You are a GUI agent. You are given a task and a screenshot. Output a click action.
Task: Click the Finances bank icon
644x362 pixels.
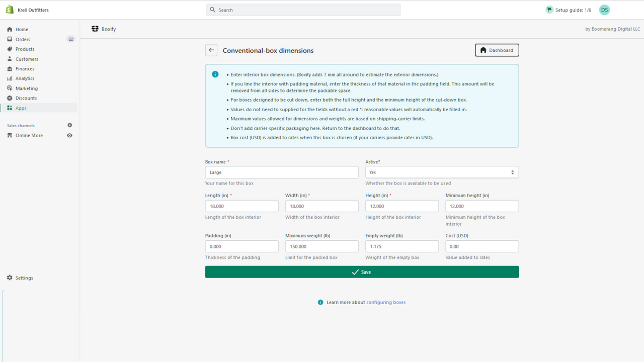pyautogui.click(x=10, y=68)
